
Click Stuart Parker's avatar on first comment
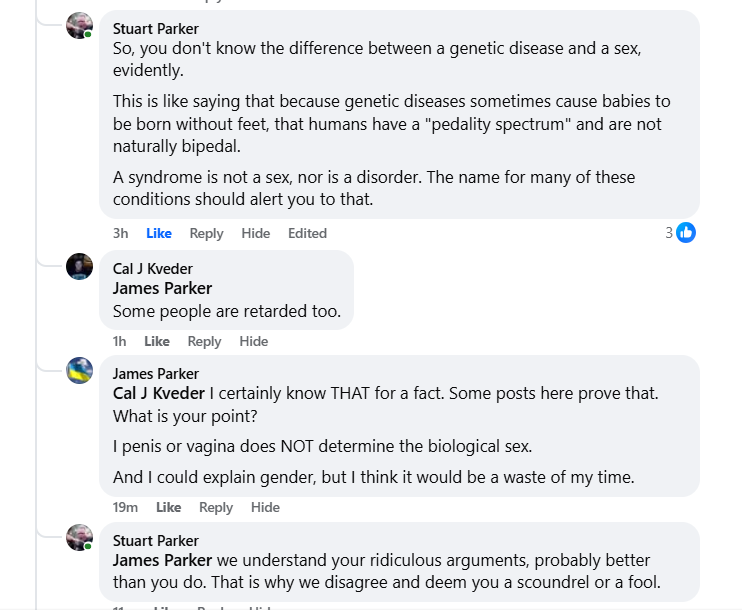[80, 26]
